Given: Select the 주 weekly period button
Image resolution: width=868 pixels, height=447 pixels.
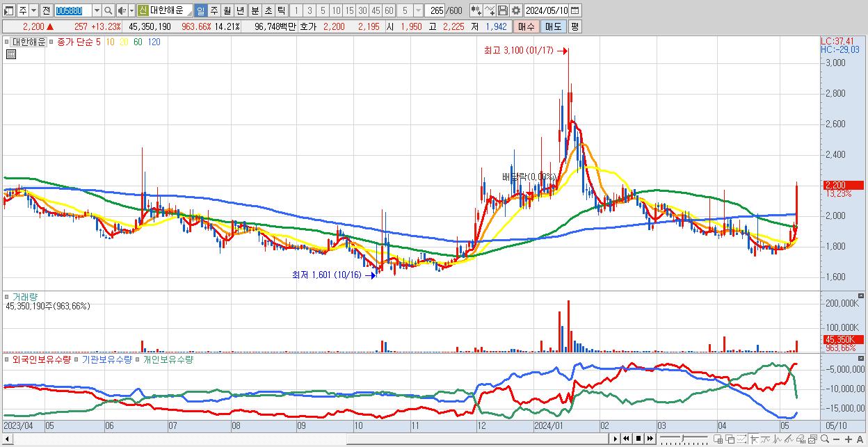Looking at the screenshot, I should tap(214, 10).
